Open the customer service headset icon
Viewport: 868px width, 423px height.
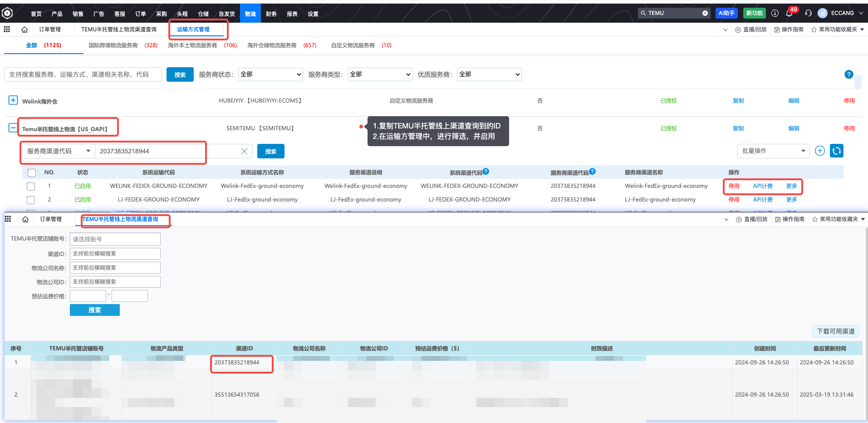808,13
